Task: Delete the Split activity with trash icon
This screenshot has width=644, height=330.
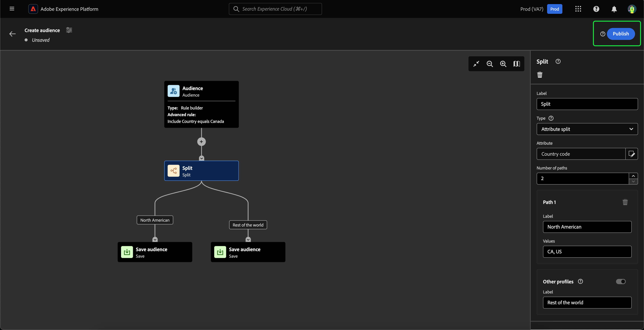Action: point(540,75)
